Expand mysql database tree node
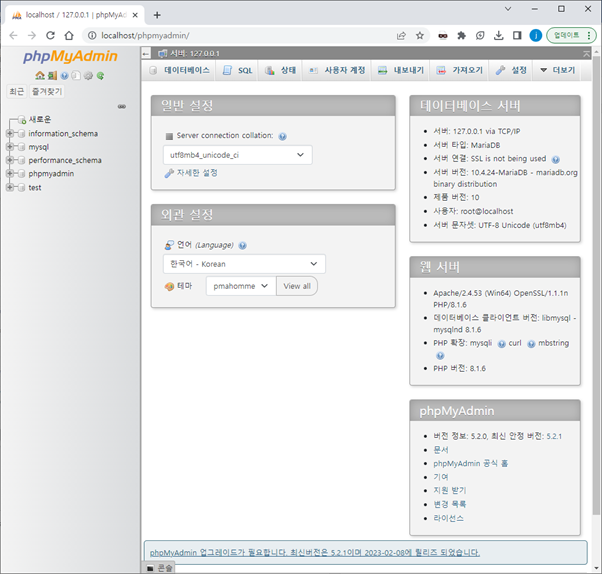The height and width of the screenshot is (574, 602). pyautogui.click(x=10, y=147)
